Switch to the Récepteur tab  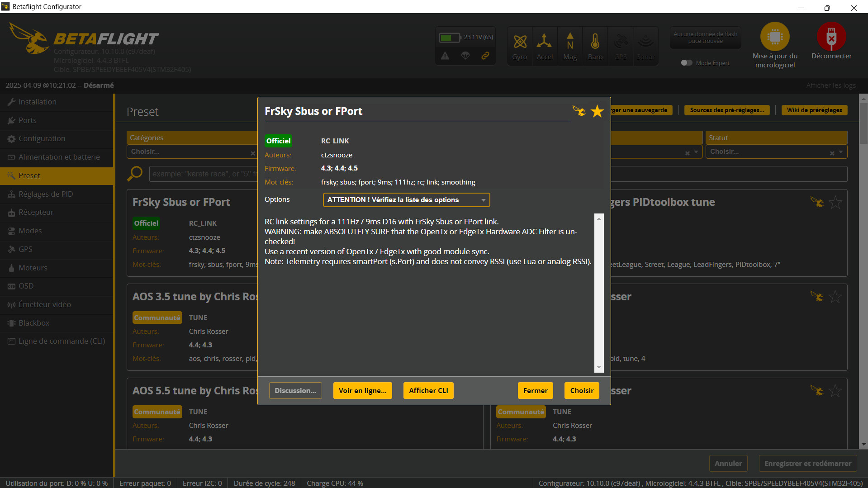(x=36, y=213)
